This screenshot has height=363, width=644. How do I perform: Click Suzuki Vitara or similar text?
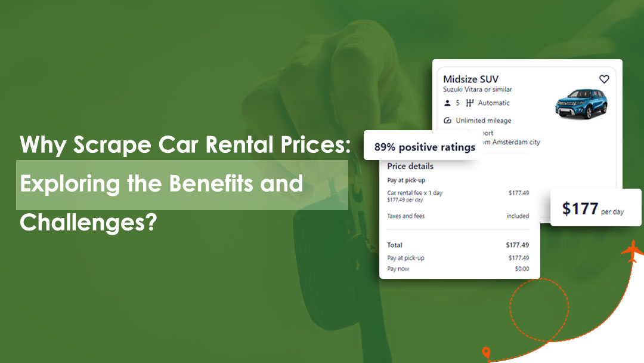tap(477, 90)
